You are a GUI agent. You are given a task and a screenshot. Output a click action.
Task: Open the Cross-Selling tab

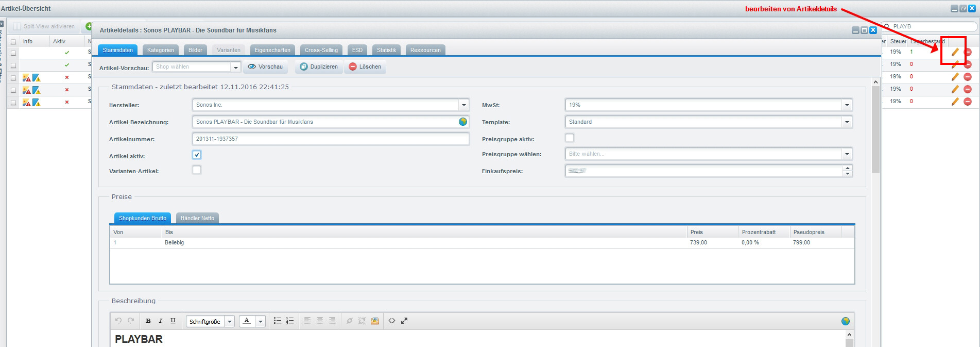[321, 50]
